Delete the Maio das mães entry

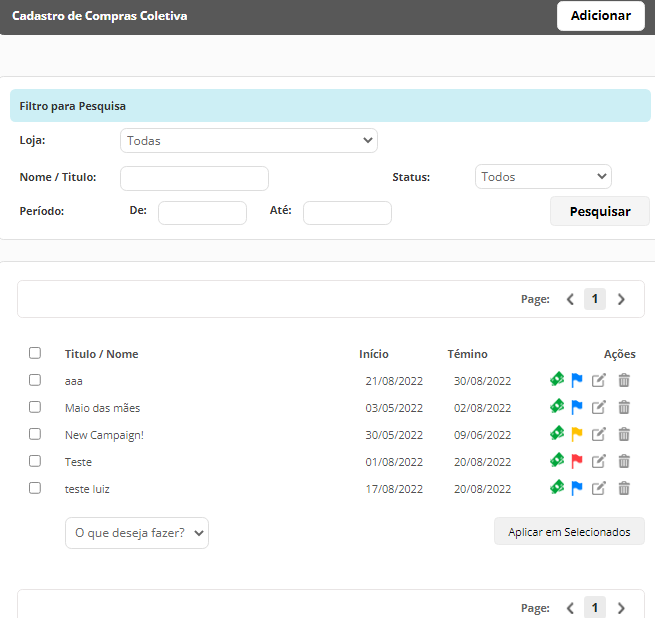[624, 407]
